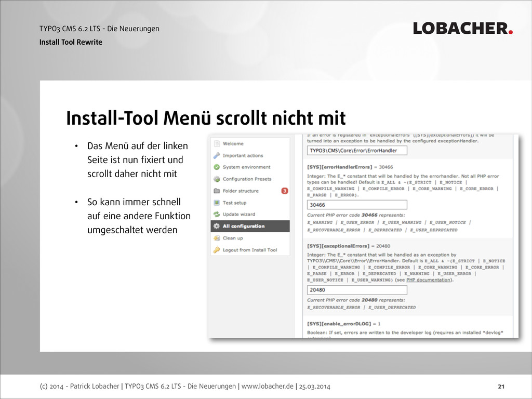Open the Update wizard entry
Viewport: 532px width, 399px height.
250,214
